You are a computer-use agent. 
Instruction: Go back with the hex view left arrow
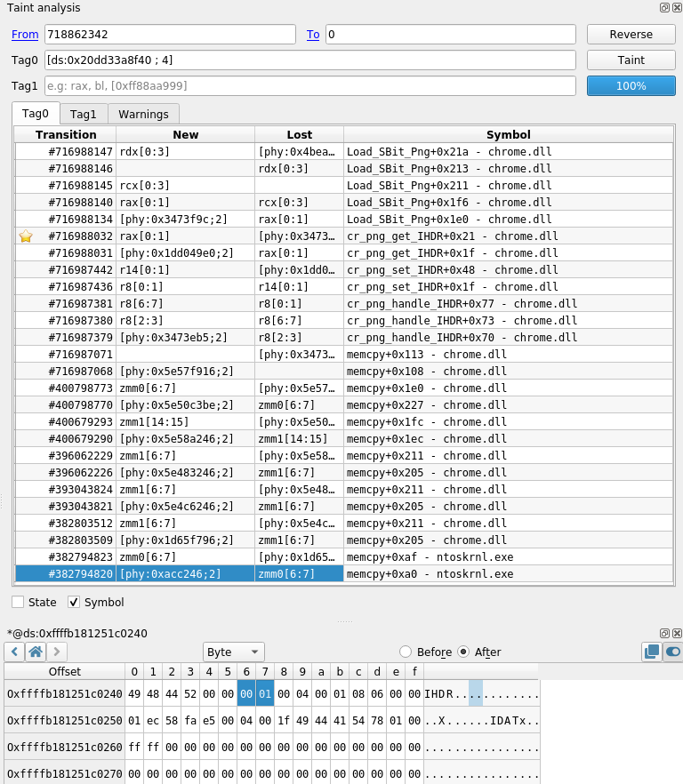[x=14, y=652]
